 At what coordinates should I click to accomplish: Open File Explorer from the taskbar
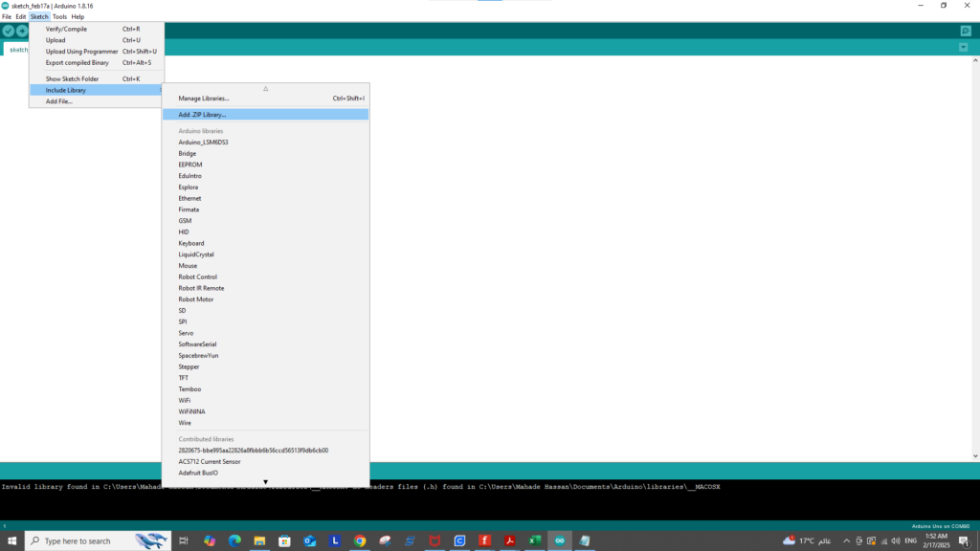[259, 541]
